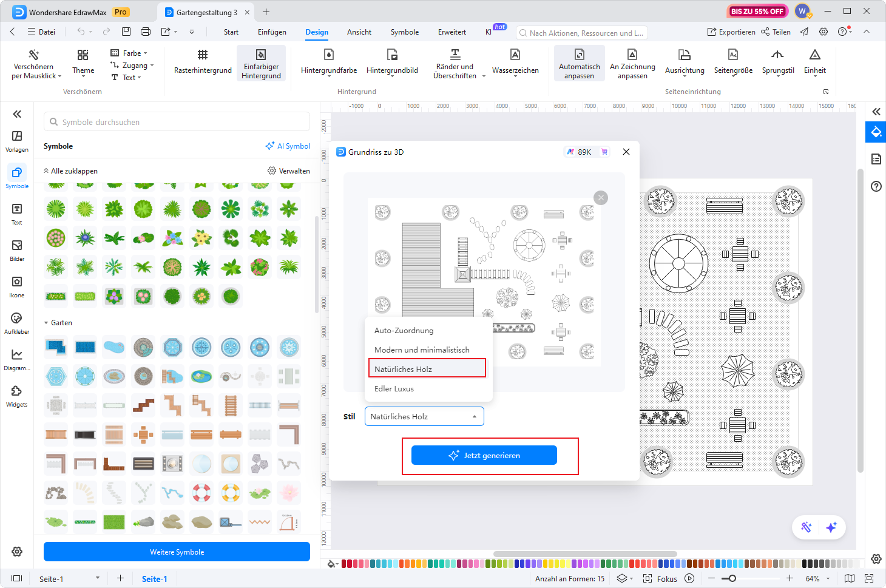Click the Widgets sidebar icon
Screen dimensions: 886x588
(17, 396)
